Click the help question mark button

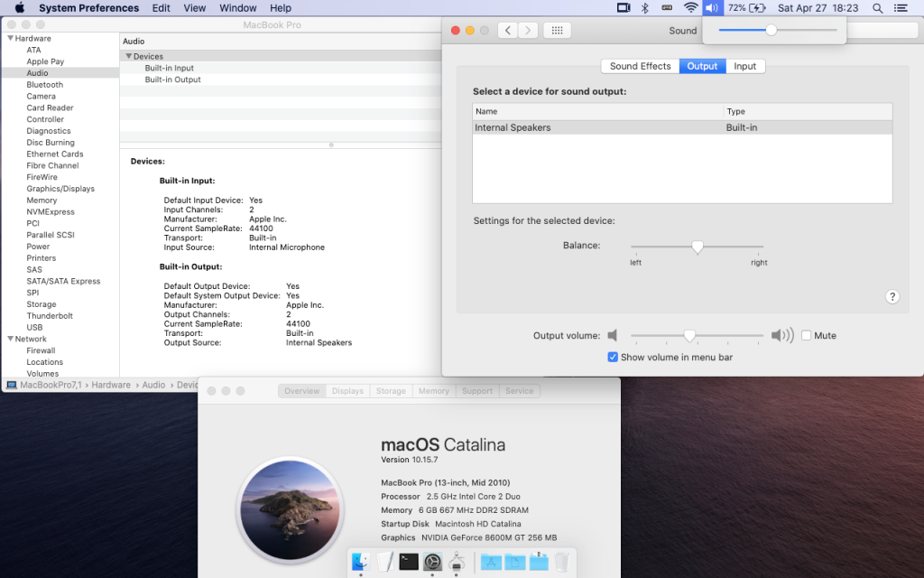coord(892,296)
